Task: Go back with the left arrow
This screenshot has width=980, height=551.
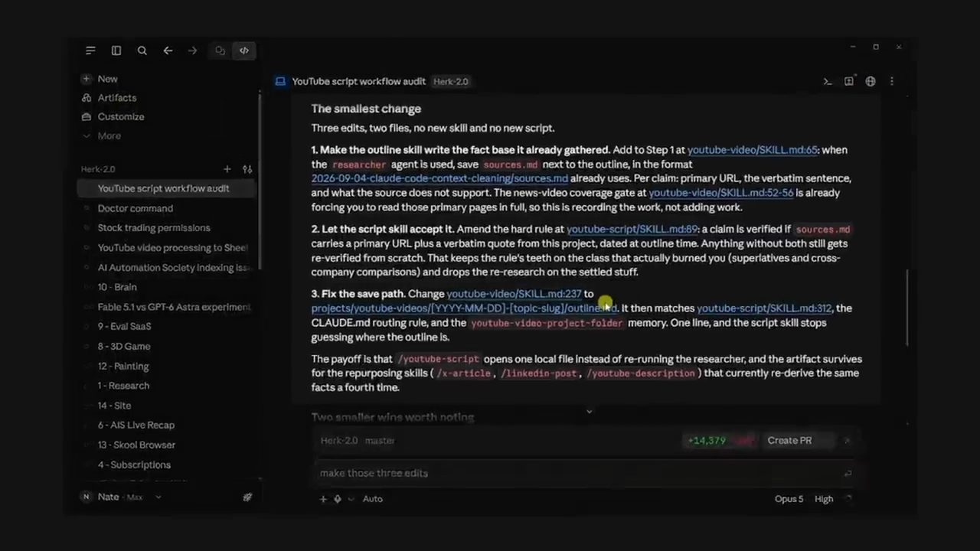Action: [x=168, y=51]
